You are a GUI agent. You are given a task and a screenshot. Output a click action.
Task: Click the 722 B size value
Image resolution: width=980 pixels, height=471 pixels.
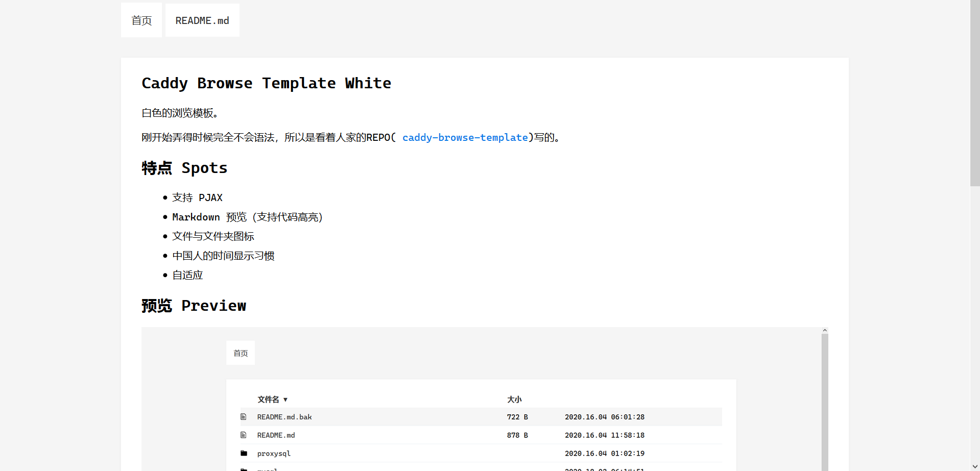coord(517,417)
